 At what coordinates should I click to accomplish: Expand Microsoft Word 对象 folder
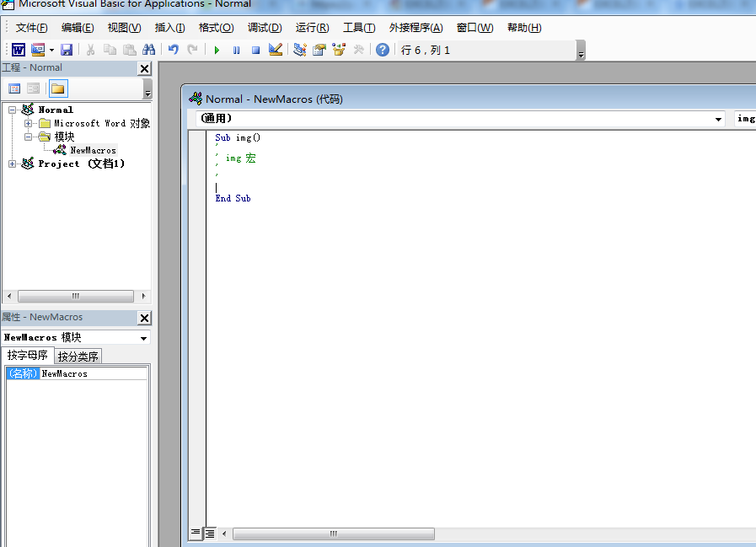tap(29, 124)
